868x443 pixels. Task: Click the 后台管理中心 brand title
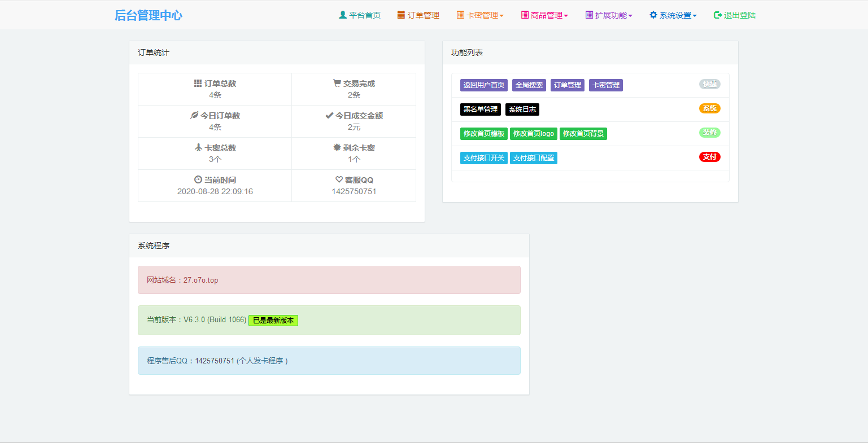coord(149,15)
